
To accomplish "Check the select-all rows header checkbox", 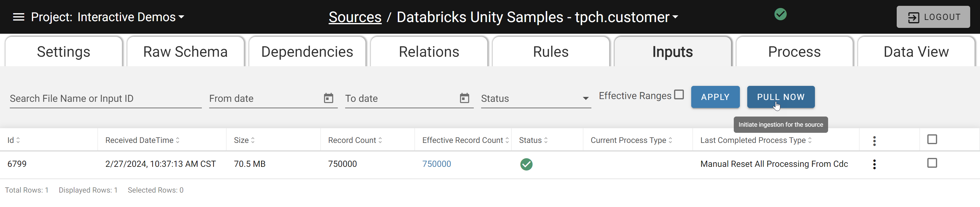I will 932,140.
